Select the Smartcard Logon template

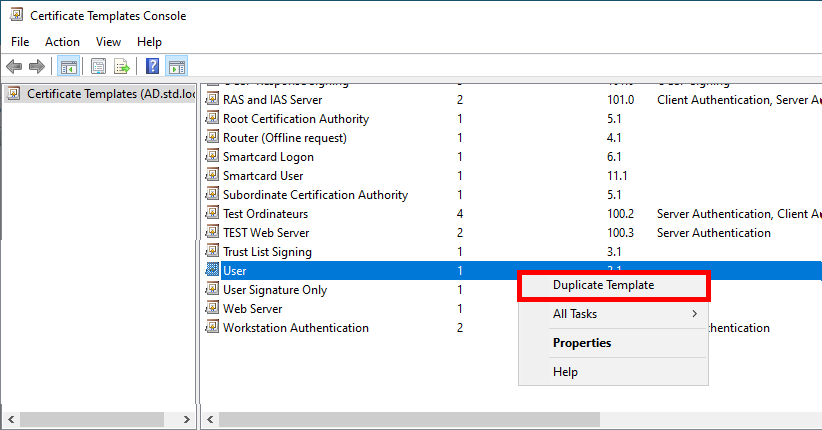coord(268,157)
